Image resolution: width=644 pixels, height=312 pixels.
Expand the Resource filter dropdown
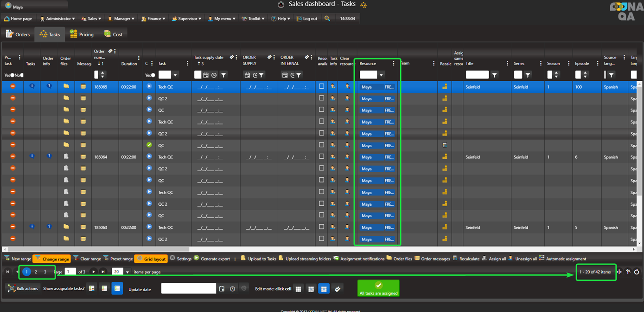[381, 75]
